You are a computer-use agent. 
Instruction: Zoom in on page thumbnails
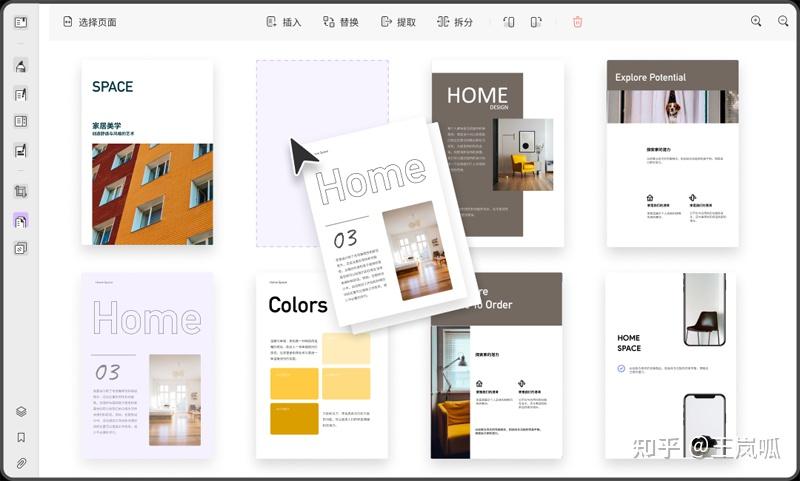pos(756,21)
